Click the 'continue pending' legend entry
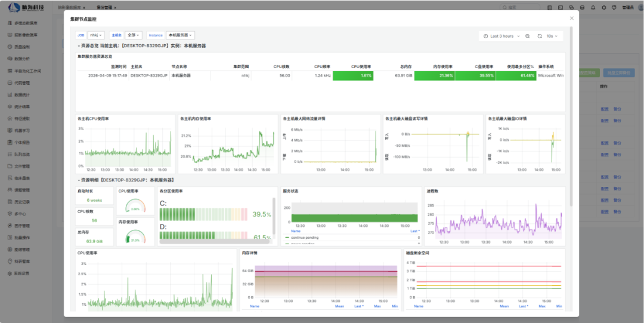Image resolution: width=644 pixels, height=323 pixels. pyautogui.click(x=304, y=238)
